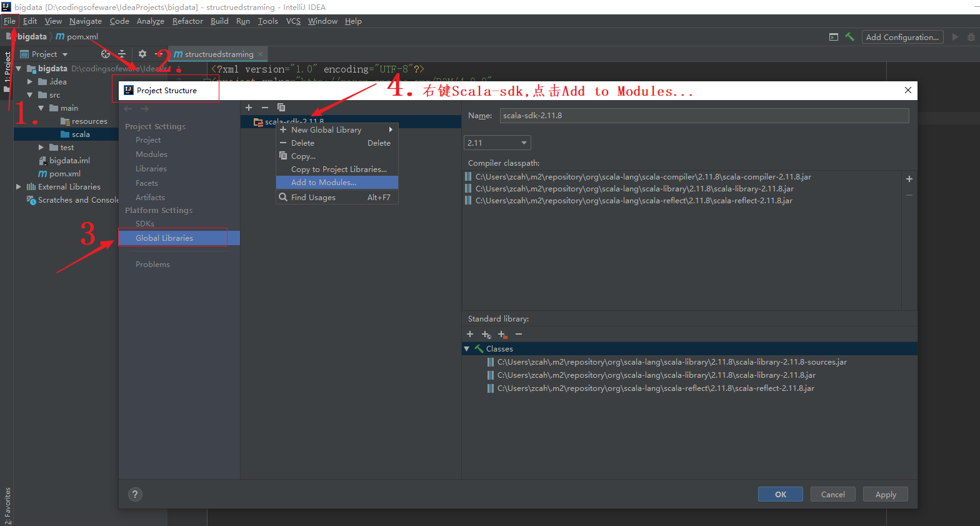Click the Cancel button

[x=833, y=494]
